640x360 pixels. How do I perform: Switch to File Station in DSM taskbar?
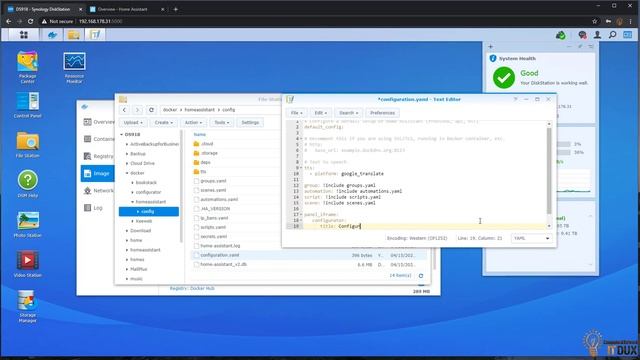click(x=73, y=35)
